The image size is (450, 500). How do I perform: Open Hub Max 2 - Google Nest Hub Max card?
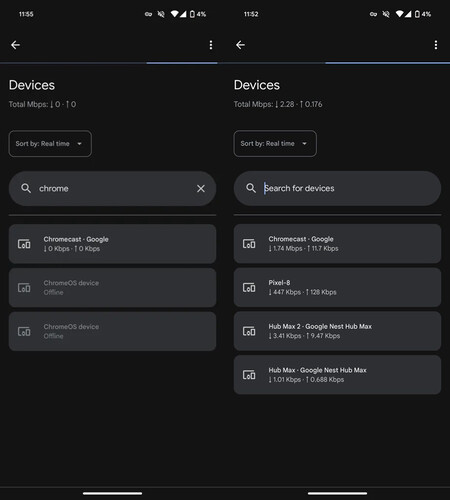pos(337,331)
